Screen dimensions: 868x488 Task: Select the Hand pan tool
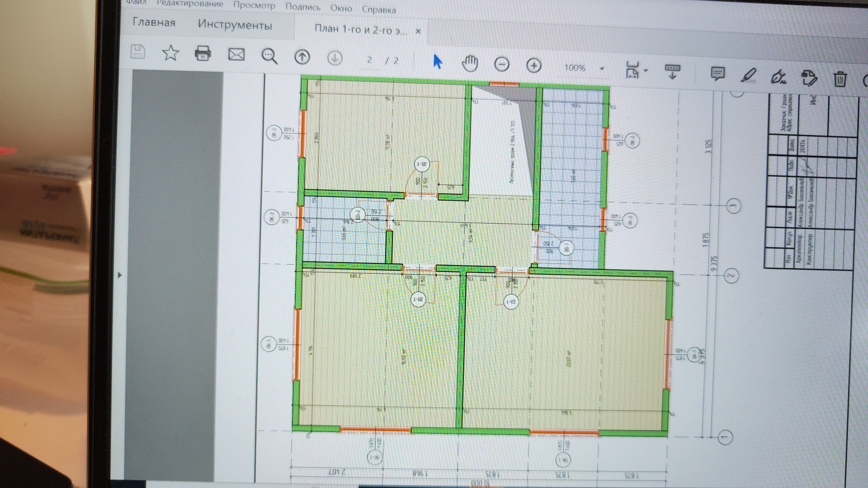[x=470, y=64]
